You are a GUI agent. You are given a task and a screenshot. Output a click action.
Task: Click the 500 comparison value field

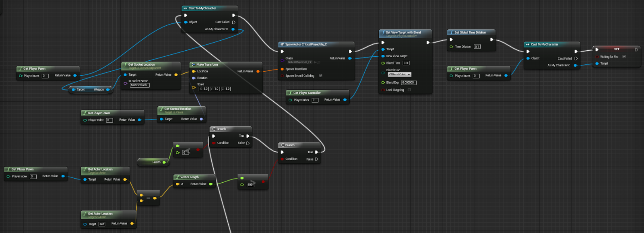(250, 185)
